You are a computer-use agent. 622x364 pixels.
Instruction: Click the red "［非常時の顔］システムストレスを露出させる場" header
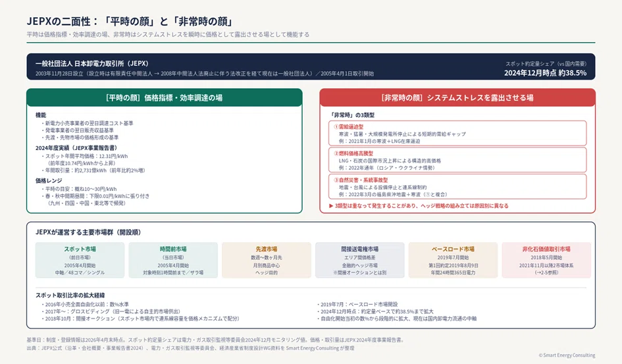click(x=457, y=97)
